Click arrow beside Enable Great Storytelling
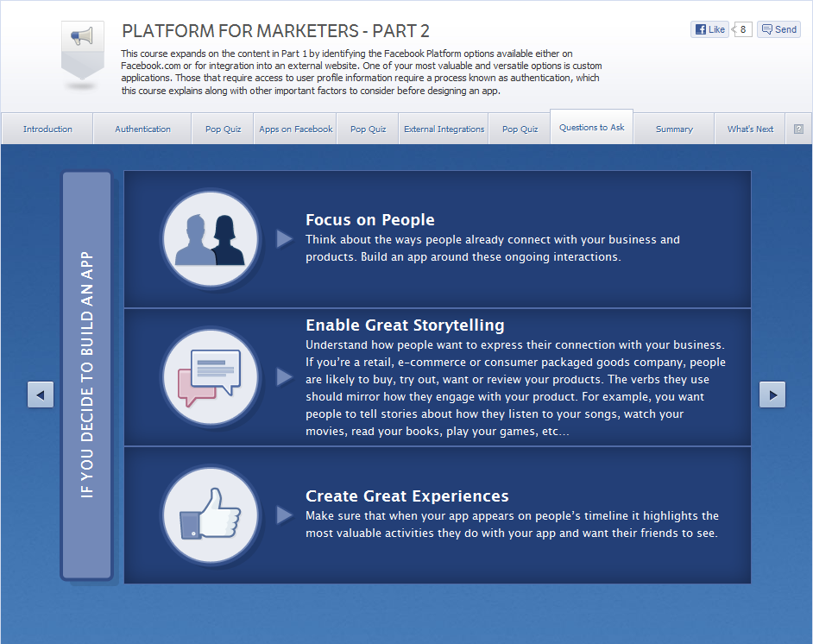The image size is (813, 644). click(284, 377)
